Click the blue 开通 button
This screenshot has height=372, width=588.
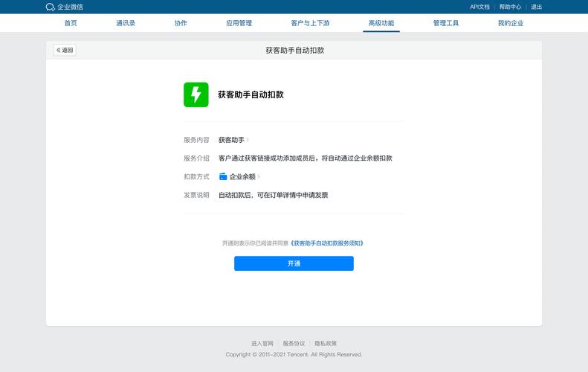pyautogui.click(x=294, y=263)
